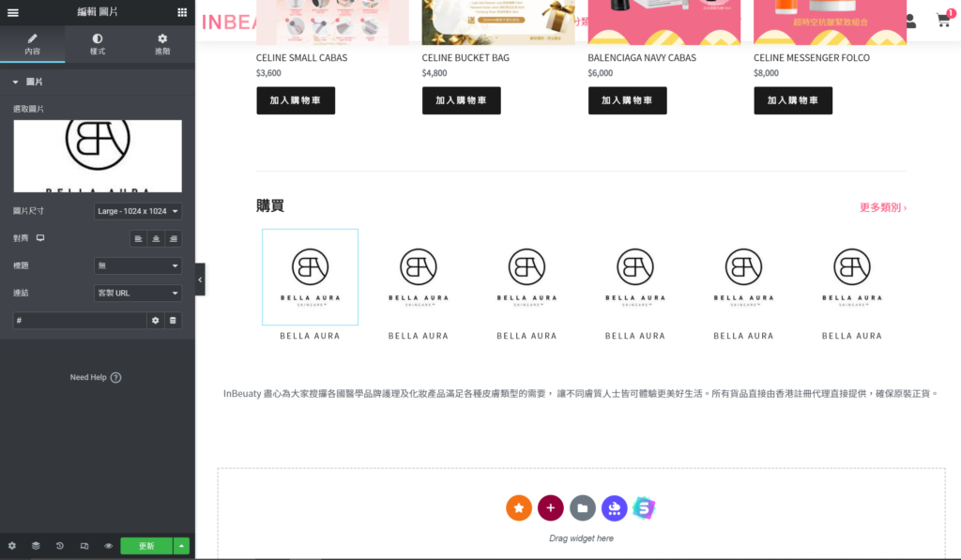Viewport: 961px width, 560px height.
Task: Open dynamic tags icon for link
Action: 173,321
